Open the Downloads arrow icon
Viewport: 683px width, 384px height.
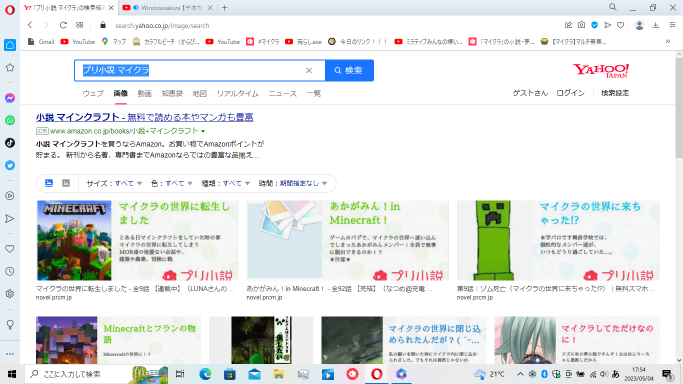[x=656, y=25]
